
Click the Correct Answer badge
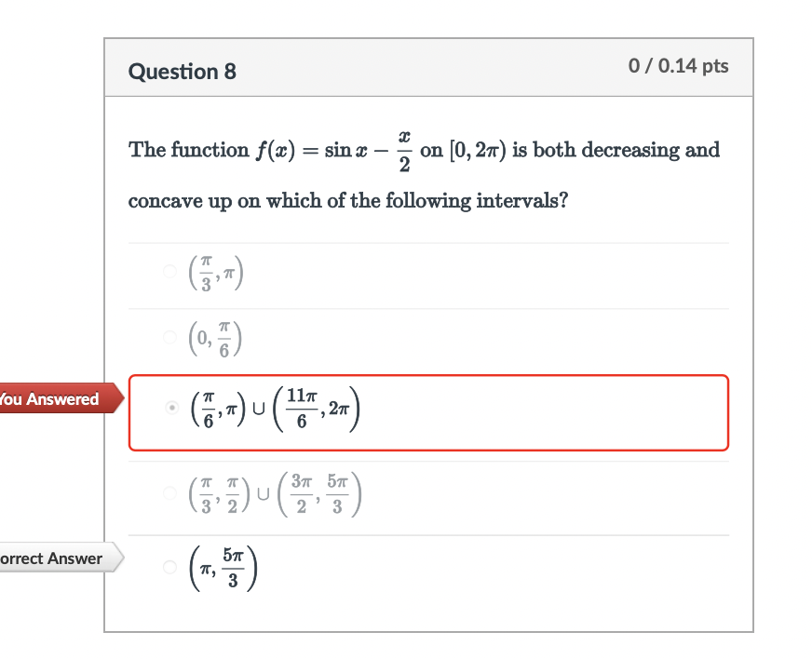(x=48, y=558)
